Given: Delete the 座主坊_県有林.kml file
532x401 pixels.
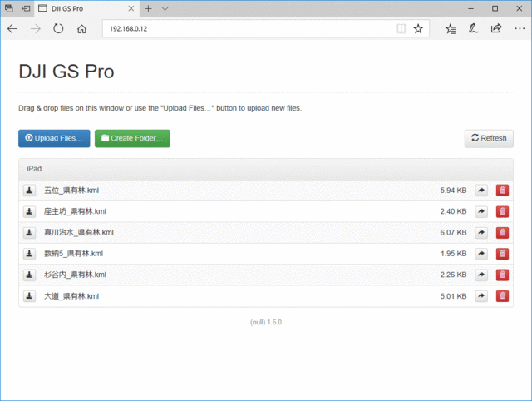Looking at the screenshot, I should point(502,211).
